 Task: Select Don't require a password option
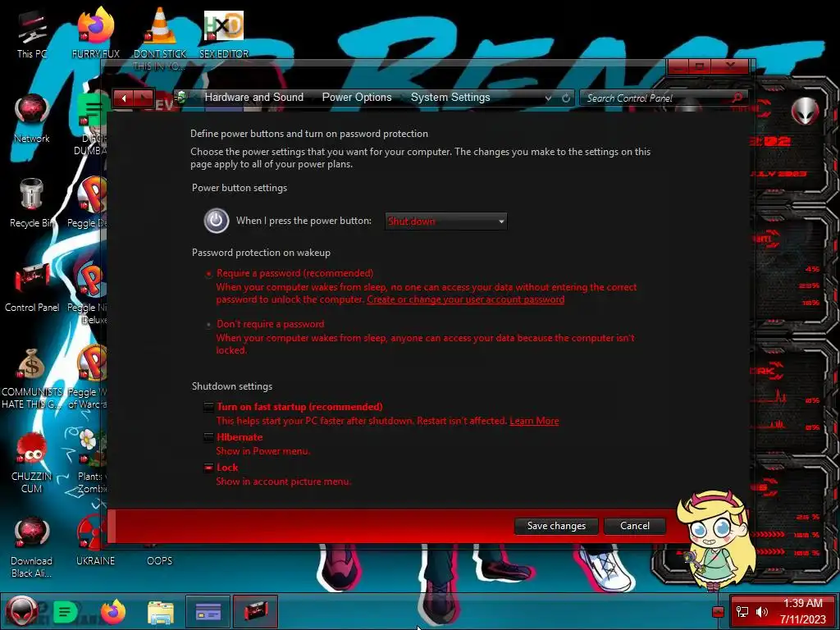tap(208, 324)
